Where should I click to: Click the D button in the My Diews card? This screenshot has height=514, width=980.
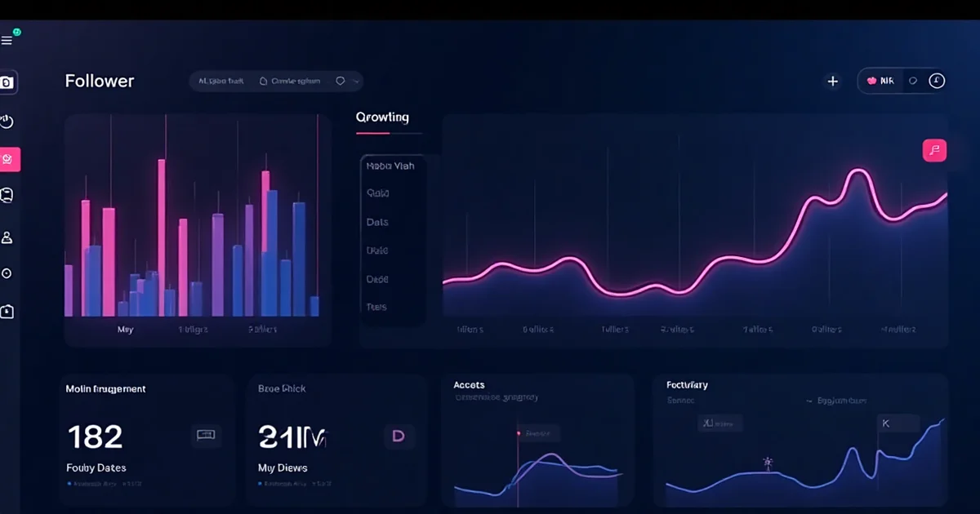click(399, 436)
